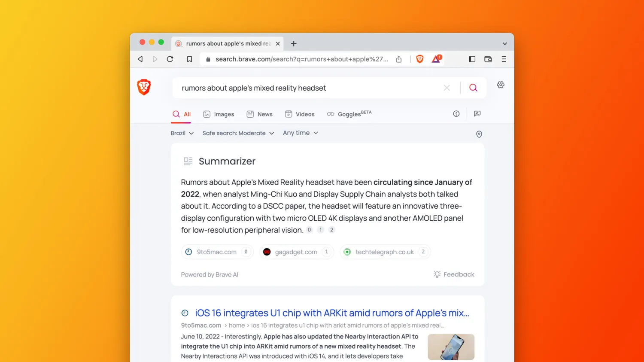The height and width of the screenshot is (362, 644).
Task: Switch to the Images tab
Action: coord(219,114)
